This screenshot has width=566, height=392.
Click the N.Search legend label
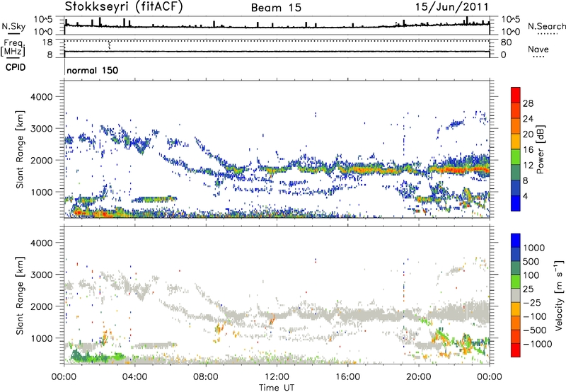546,26
